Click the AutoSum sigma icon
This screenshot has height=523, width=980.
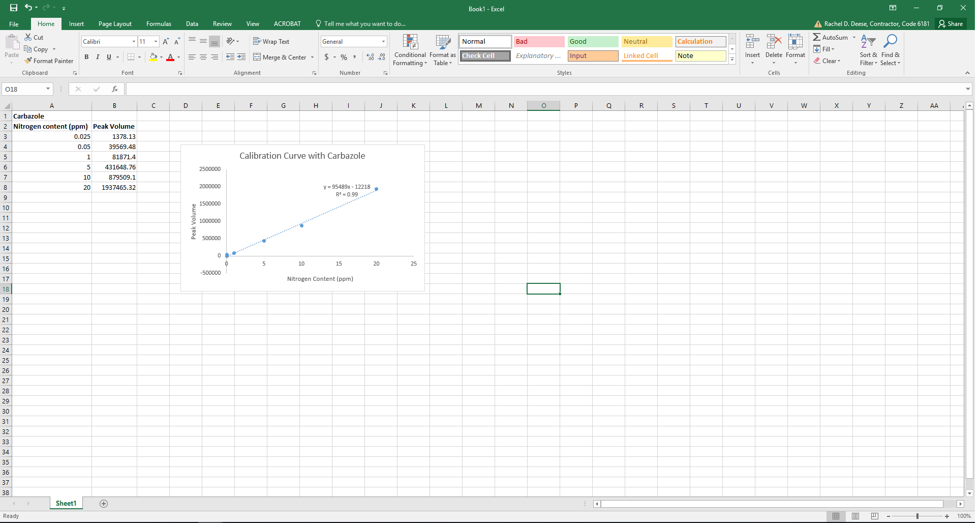pyautogui.click(x=816, y=37)
